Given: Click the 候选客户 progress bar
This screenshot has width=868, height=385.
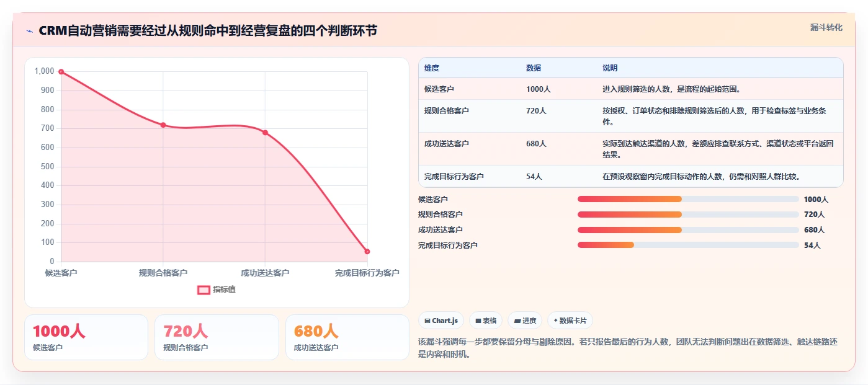Looking at the screenshot, I should click(688, 199).
